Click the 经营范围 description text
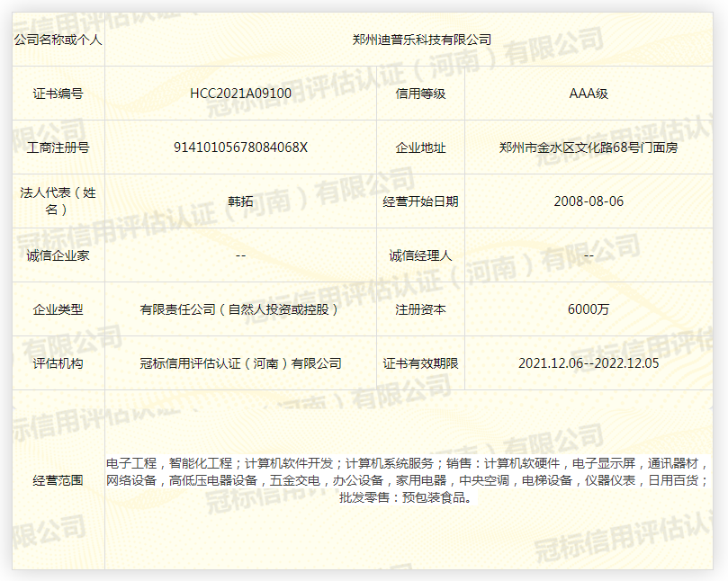The width and height of the screenshot is (728, 581). pyautogui.click(x=407, y=480)
